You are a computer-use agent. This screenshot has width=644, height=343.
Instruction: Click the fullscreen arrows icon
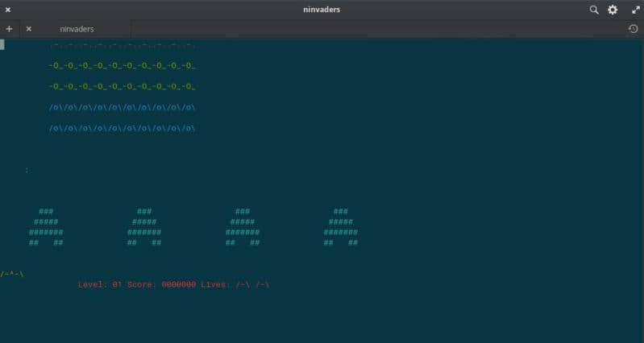(x=634, y=10)
